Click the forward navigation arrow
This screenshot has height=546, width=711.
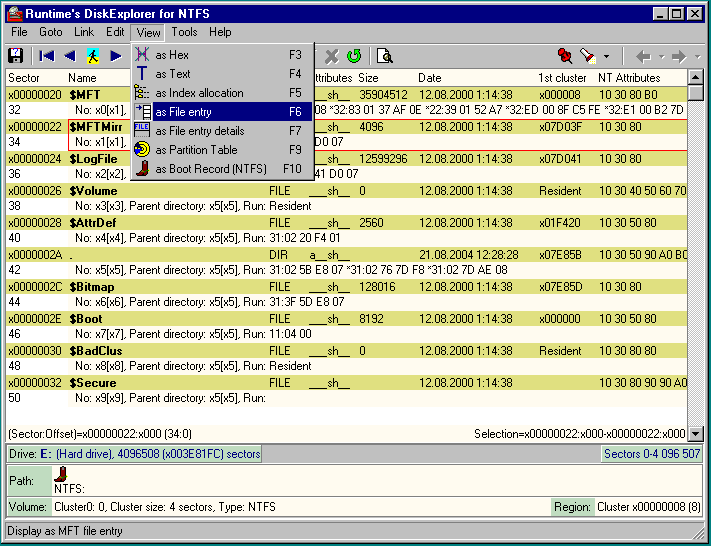pyautogui.click(x=679, y=57)
